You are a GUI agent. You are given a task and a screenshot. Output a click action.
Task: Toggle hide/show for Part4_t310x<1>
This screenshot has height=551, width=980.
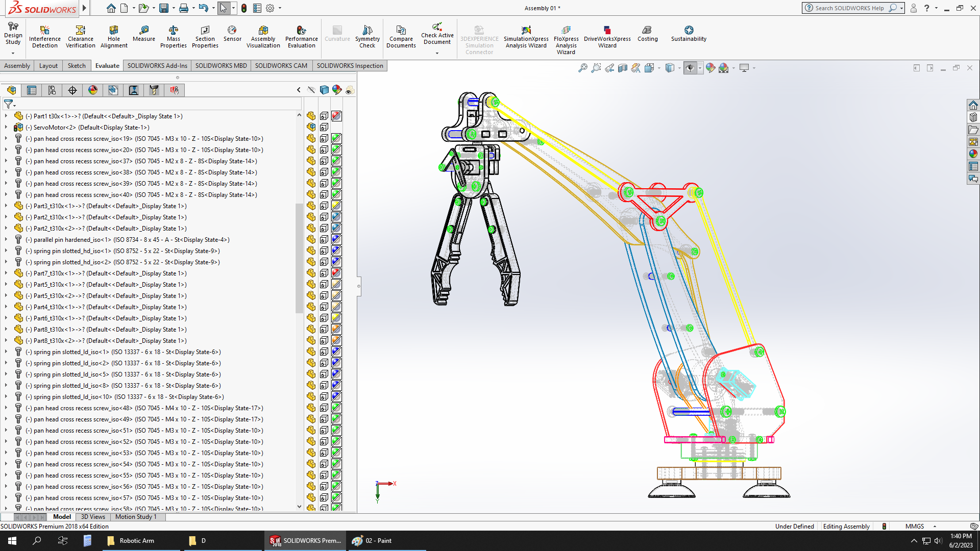pos(311,307)
